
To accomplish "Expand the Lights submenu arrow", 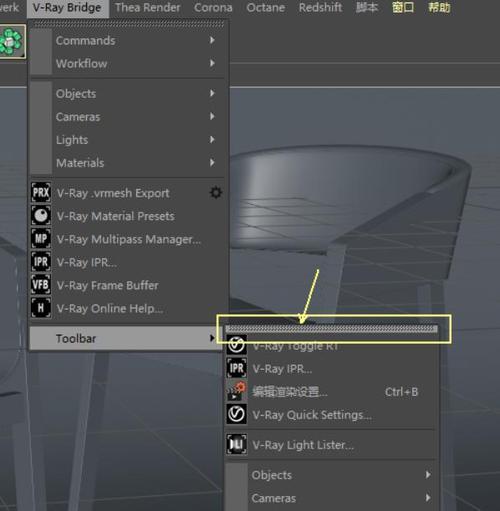I will [x=212, y=139].
